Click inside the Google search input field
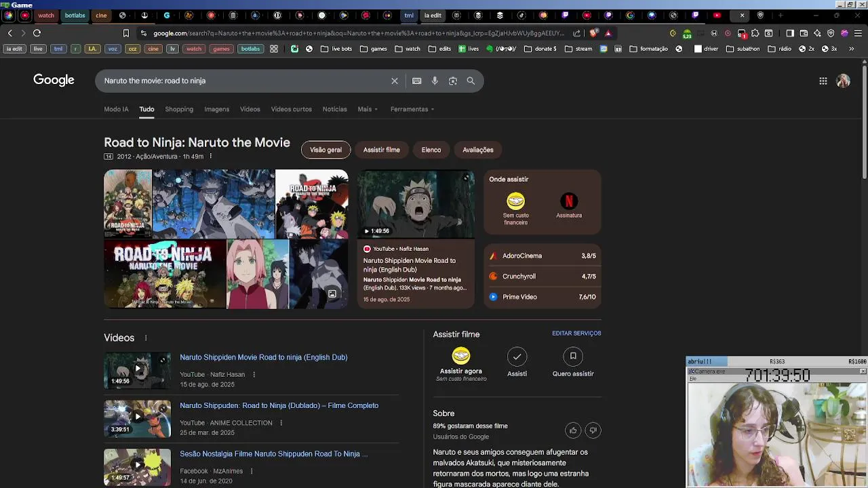Viewport: 868px width, 488px height. [x=244, y=81]
